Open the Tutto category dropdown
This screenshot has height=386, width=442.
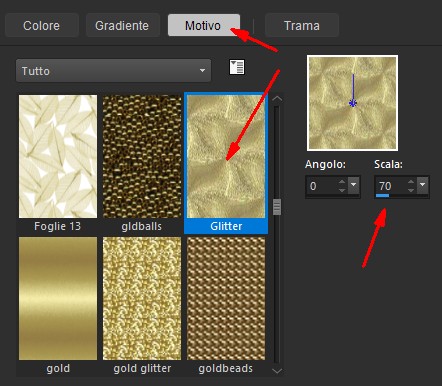113,71
